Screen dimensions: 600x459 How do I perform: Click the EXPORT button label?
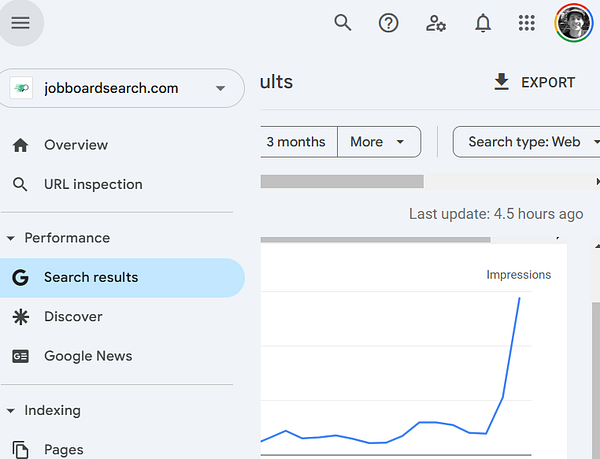click(x=548, y=82)
